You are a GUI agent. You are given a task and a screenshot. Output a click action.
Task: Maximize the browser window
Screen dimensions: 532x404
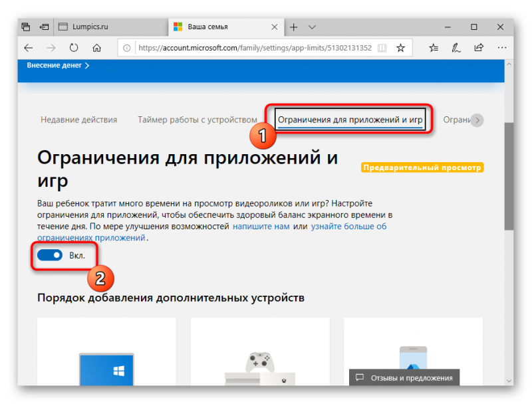click(474, 27)
